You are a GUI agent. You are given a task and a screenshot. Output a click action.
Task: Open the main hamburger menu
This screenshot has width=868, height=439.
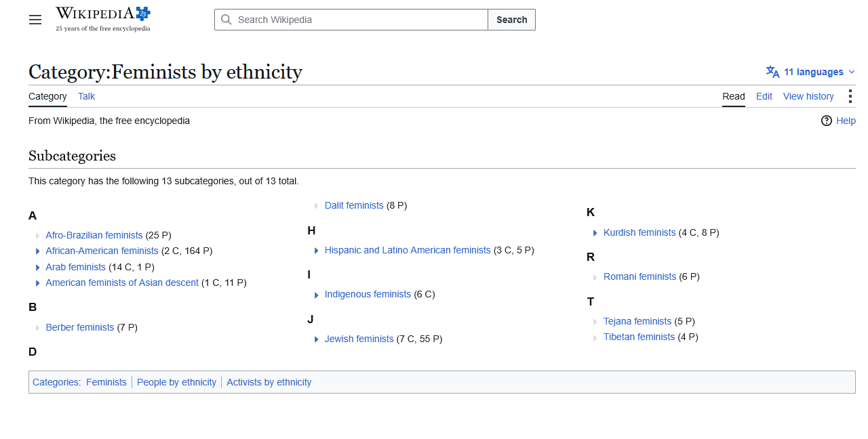click(35, 20)
